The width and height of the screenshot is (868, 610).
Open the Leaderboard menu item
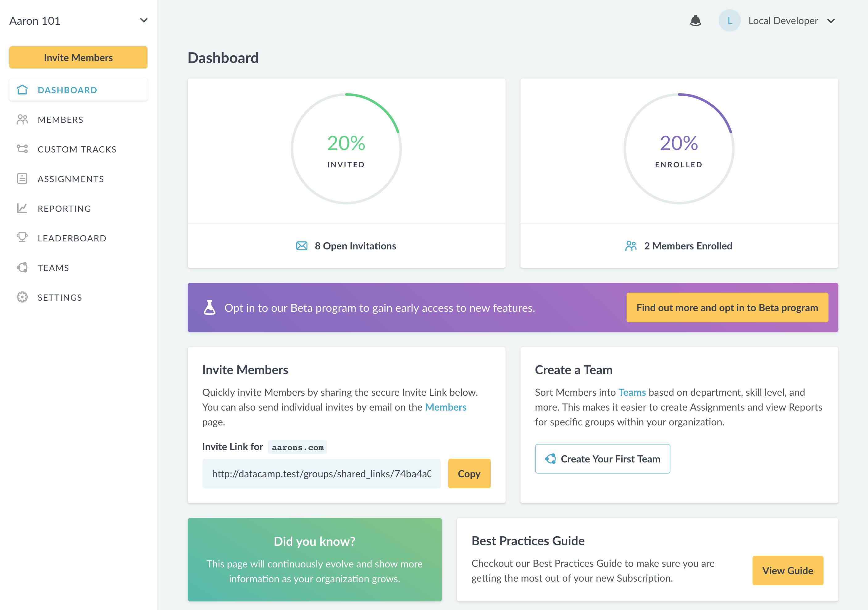click(x=72, y=238)
